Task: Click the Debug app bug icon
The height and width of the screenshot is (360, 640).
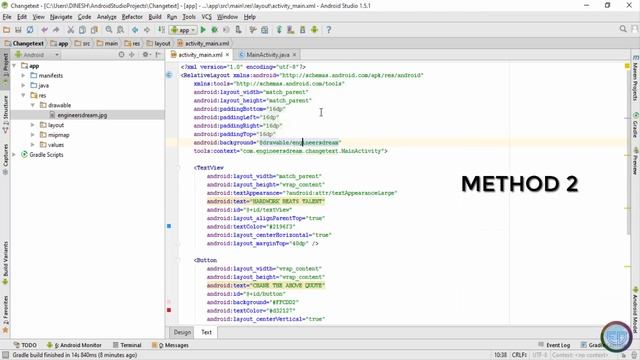Action: pyautogui.click(x=214, y=30)
